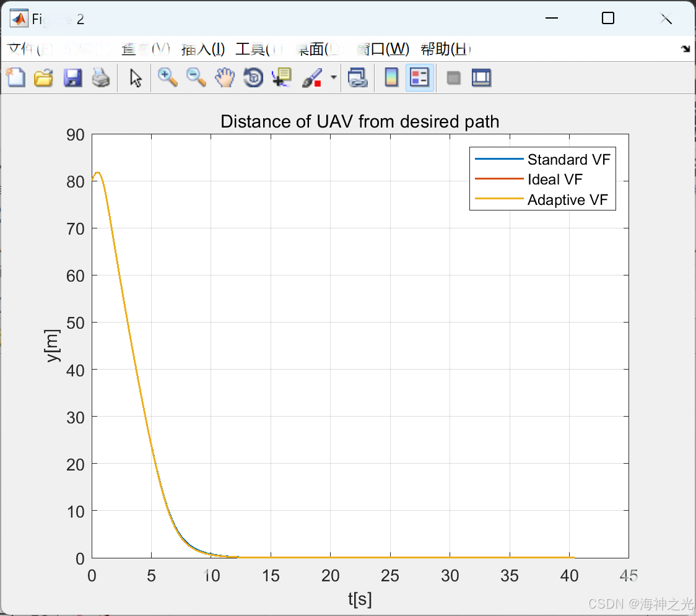The width and height of the screenshot is (696, 616).
Task: Print the figure using the printer icon
Action: 101,77
